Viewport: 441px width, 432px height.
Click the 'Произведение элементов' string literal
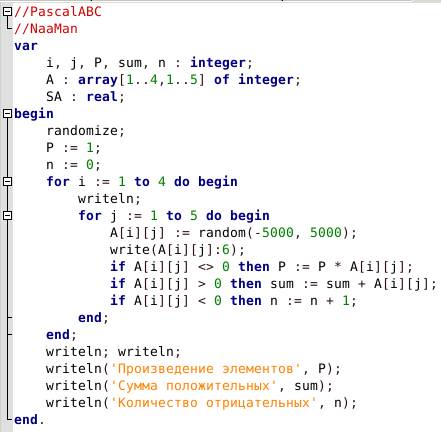point(206,369)
